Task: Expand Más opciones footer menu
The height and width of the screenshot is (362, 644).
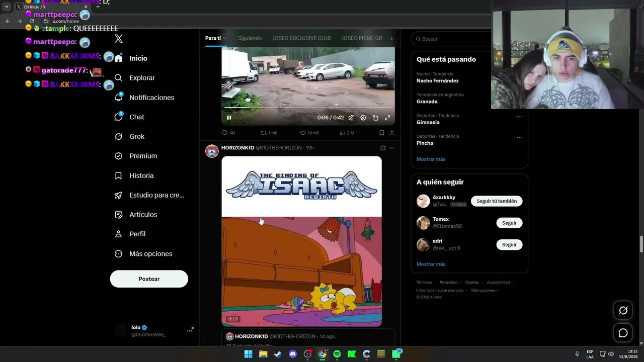Action: coord(485,290)
